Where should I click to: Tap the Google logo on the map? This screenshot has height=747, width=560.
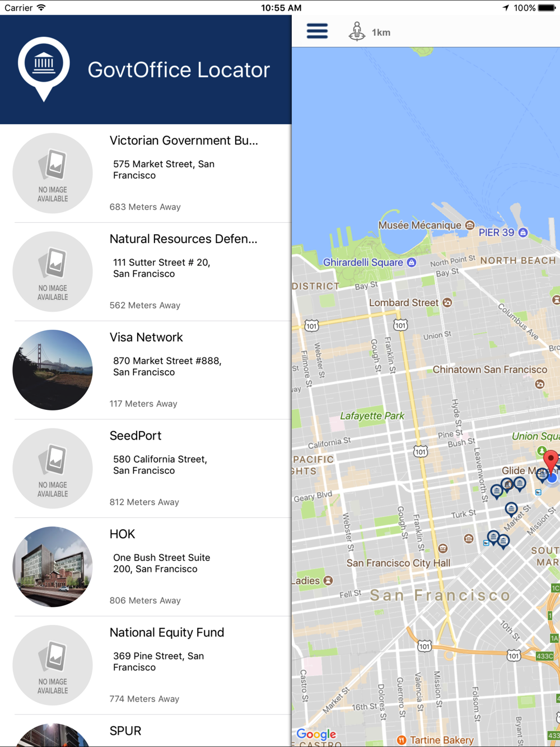(316, 734)
